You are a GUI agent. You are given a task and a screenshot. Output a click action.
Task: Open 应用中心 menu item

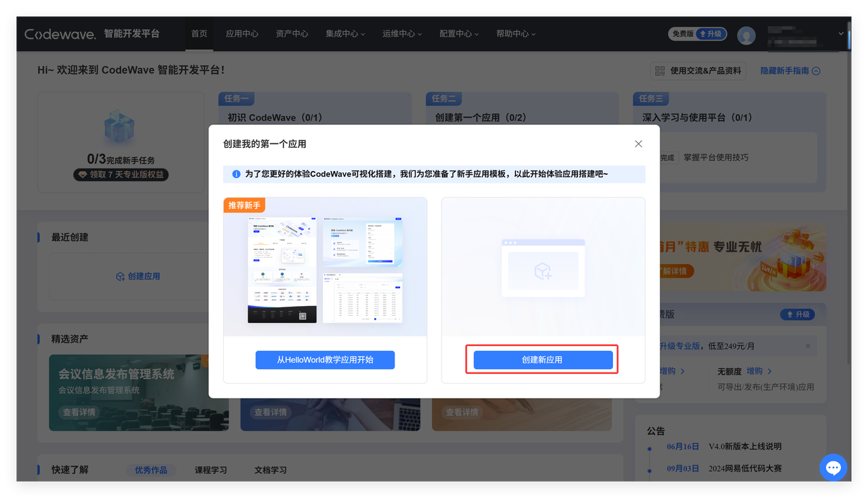(x=242, y=34)
